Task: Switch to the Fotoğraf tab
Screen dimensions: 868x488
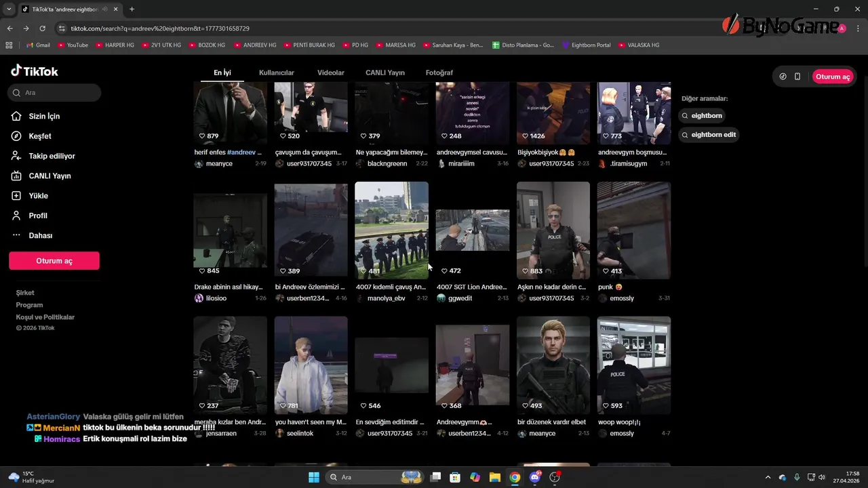Action: [x=439, y=73]
